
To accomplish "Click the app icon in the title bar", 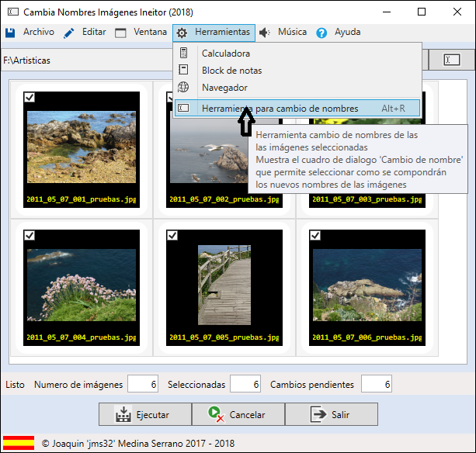I will click(x=13, y=12).
